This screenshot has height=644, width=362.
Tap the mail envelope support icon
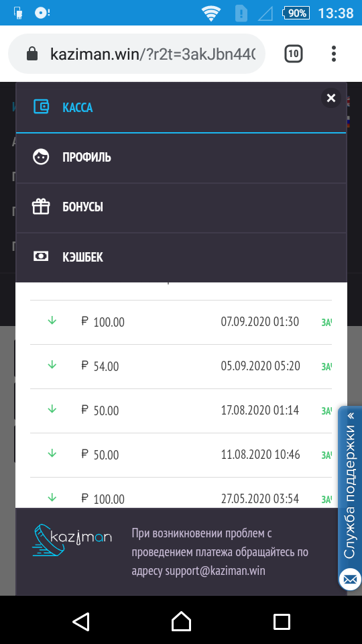click(x=350, y=580)
